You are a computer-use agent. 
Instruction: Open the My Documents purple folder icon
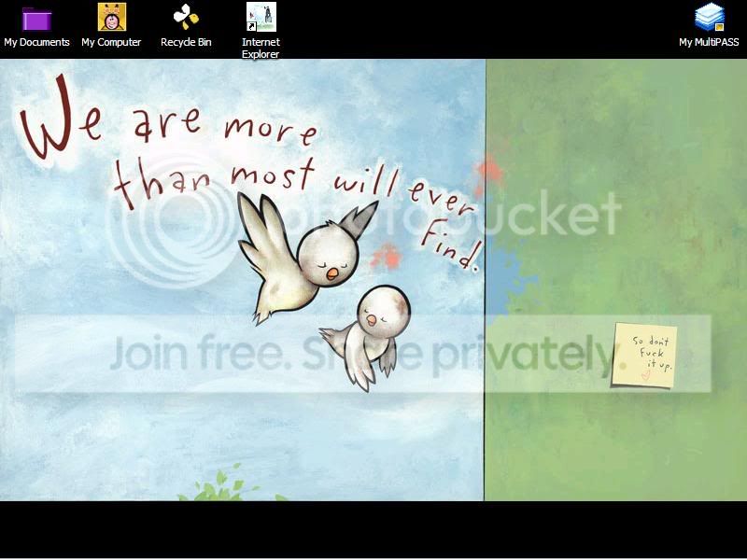click(36, 18)
